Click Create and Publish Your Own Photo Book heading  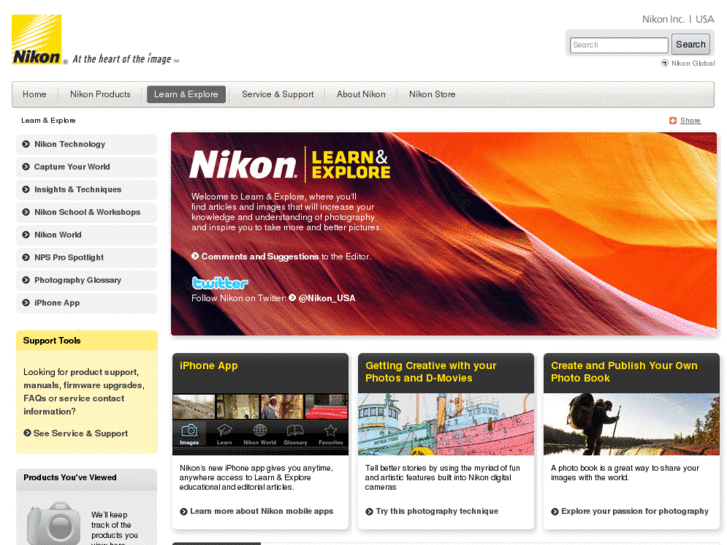pyautogui.click(x=624, y=372)
